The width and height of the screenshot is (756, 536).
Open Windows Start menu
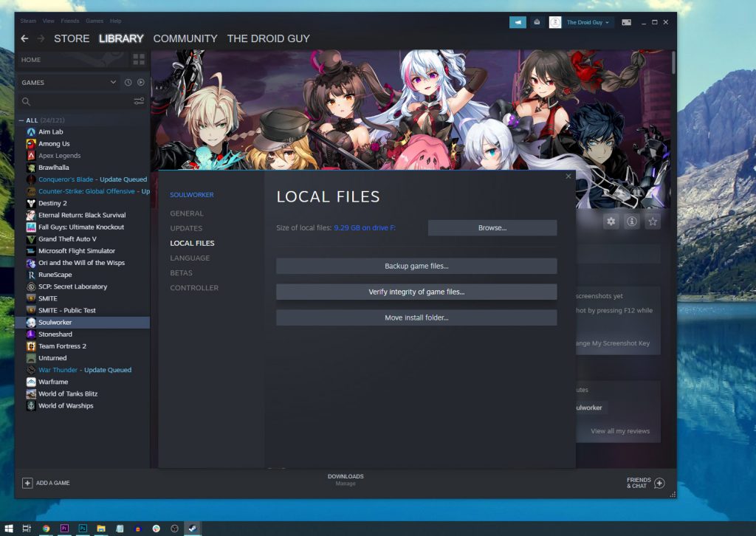click(x=9, y=529)
